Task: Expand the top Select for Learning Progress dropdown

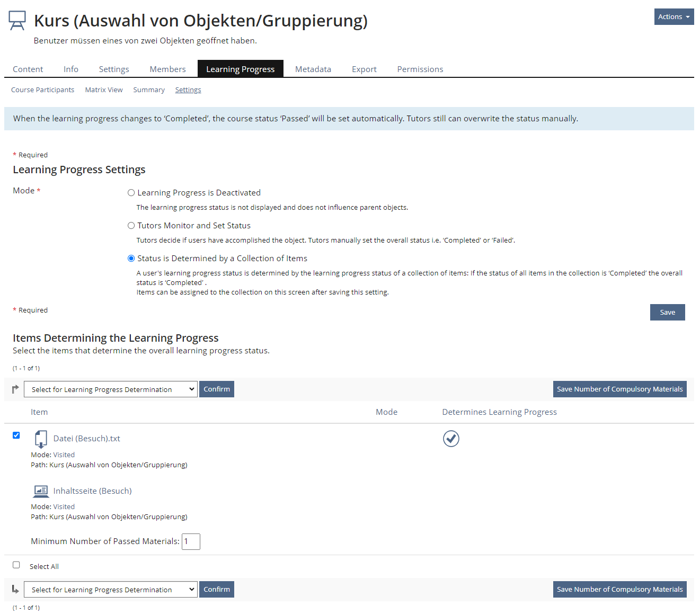Action: 111,389
